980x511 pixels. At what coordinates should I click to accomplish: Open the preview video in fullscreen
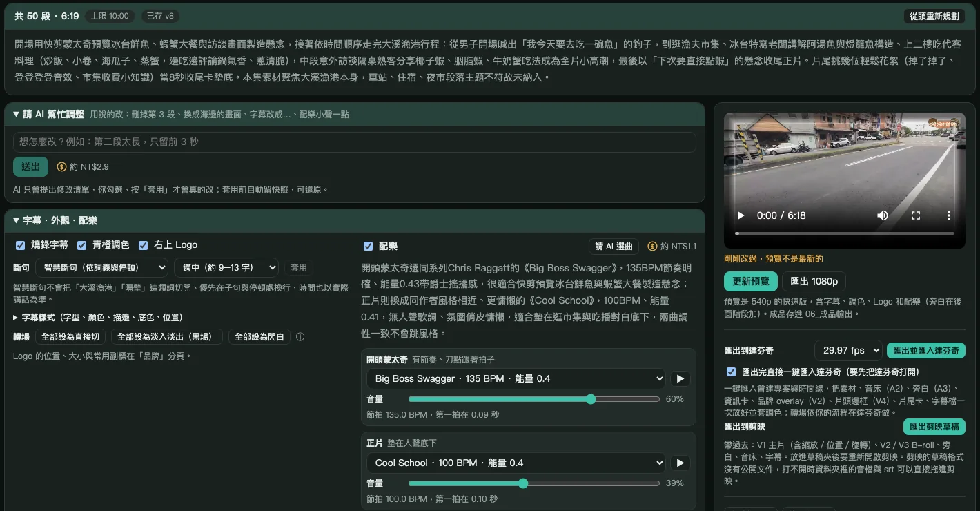point(916,215)
